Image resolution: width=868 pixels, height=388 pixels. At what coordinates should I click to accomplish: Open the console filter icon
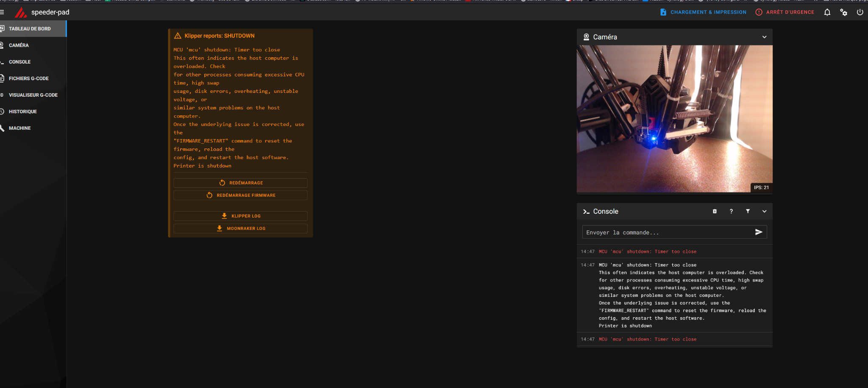748,211
